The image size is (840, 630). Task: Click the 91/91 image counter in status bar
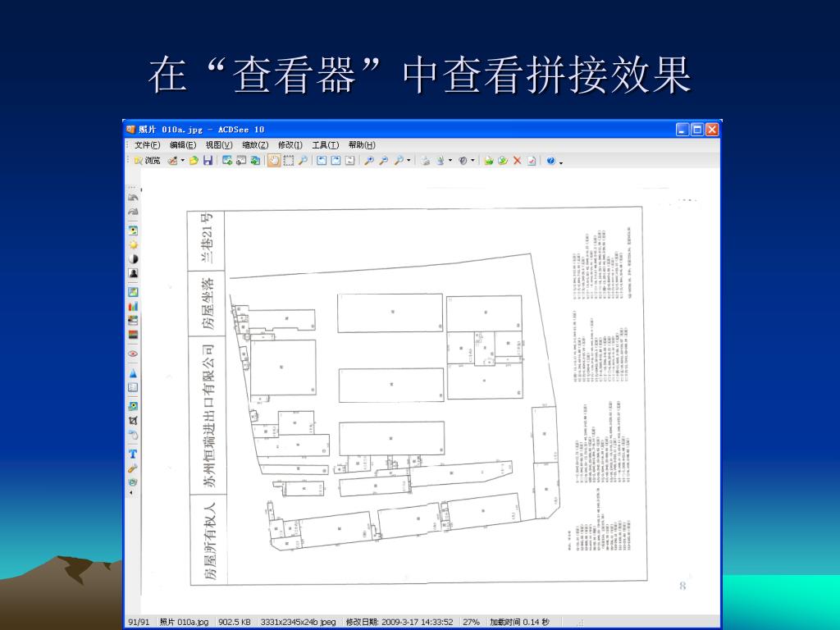139,622
